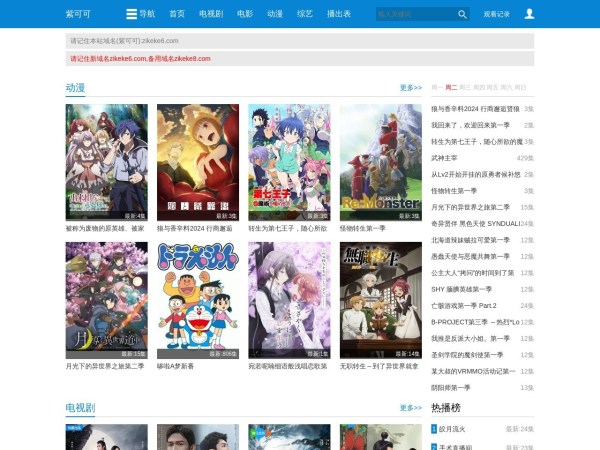Open B-PROJECT第三季 list entry

[x=475, y=322]
